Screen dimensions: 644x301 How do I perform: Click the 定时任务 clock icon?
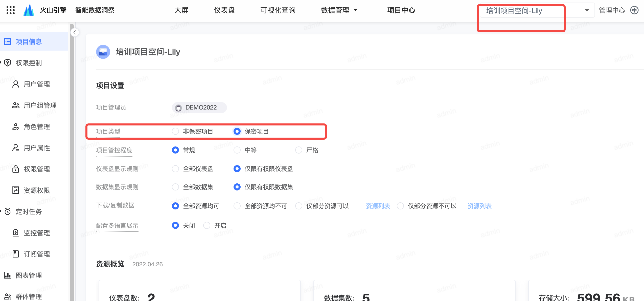pos(8,211)
